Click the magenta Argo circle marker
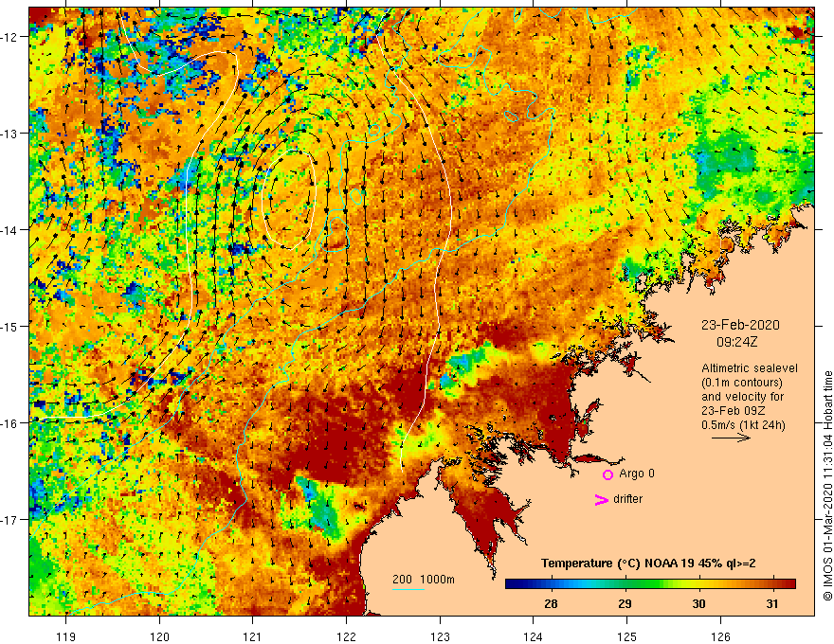This screenshot has height=644, width=834. (x=607, y=474)
